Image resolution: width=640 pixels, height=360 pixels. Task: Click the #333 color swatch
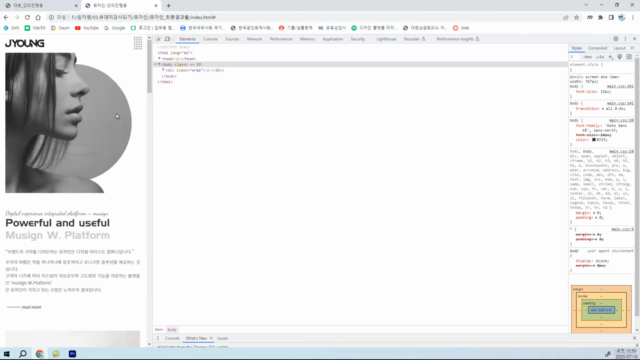(594, 140)
